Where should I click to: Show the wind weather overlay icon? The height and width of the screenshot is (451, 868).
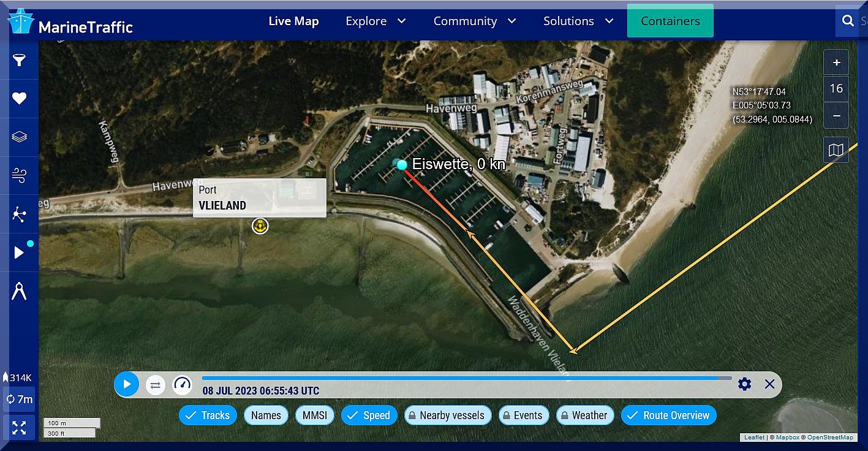20,176
